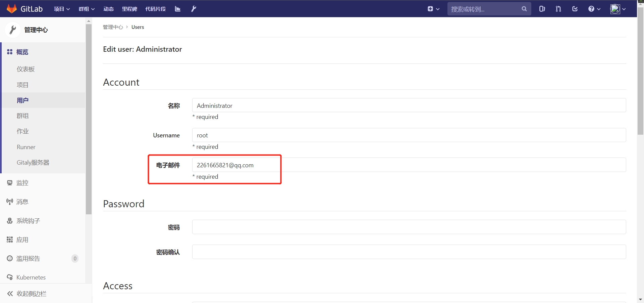Select 仪表板 in the sidebar
644x303 pixels.
pos(26,69)
